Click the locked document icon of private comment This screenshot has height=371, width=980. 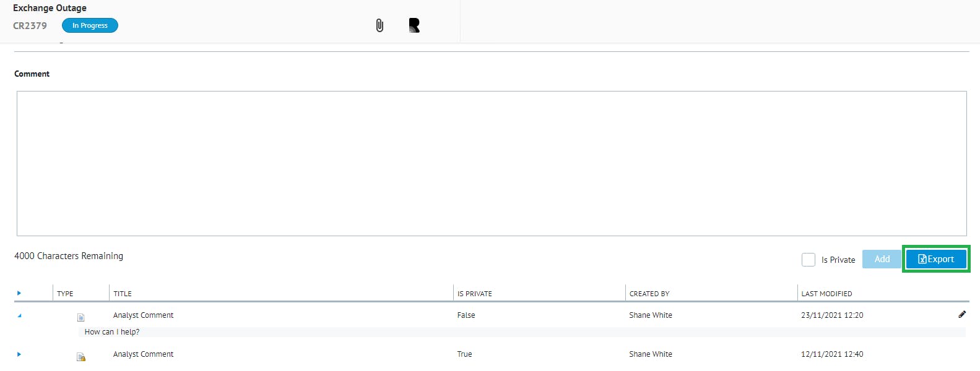coord(80,357)
